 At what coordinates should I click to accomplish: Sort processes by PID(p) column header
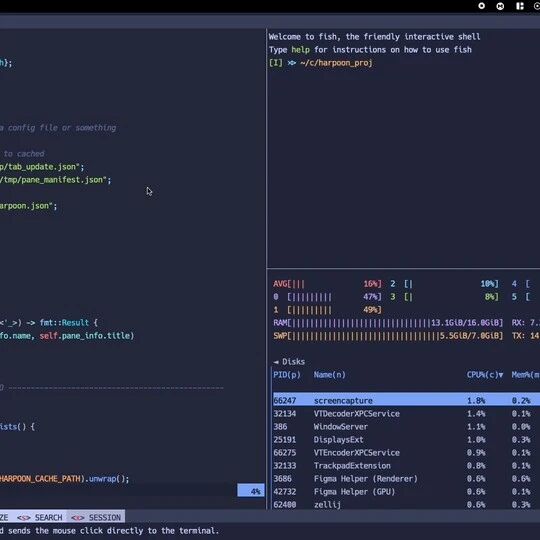coord(287,375)
